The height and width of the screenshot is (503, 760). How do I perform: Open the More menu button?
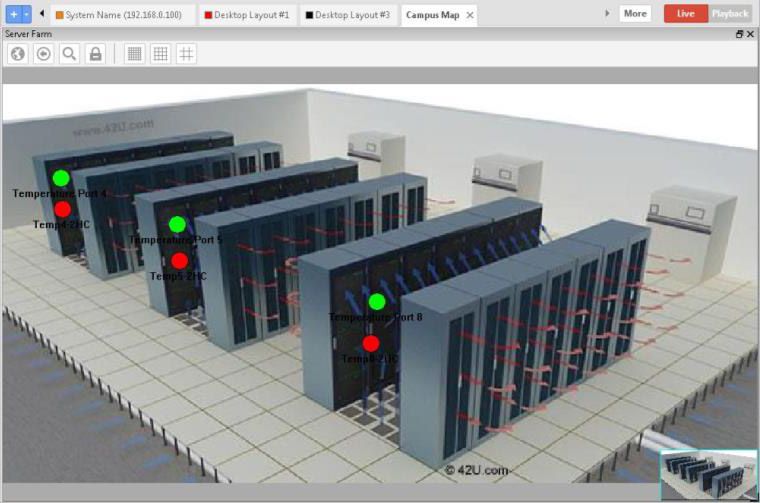[635, 14]
